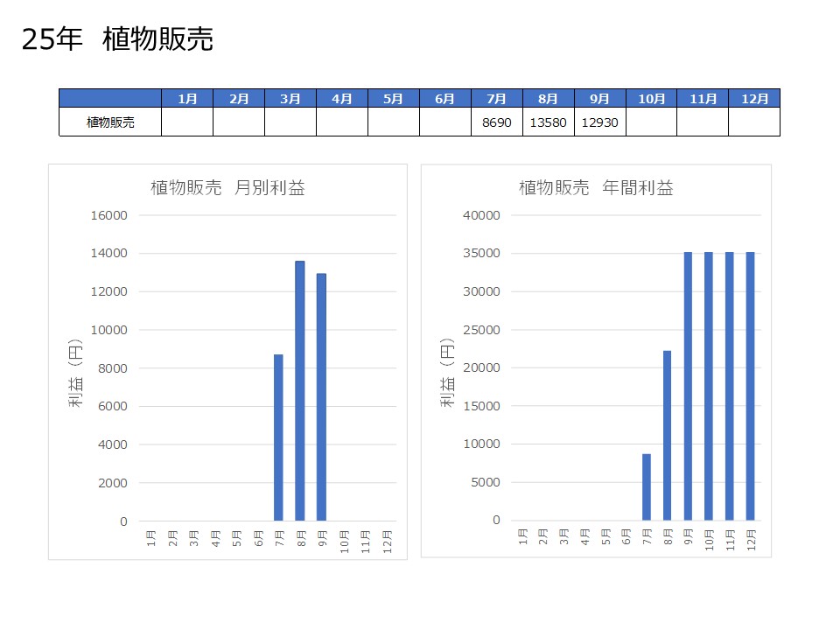Select the '植物販売 年間利益' chart title
This screenshot has width=840, height=630.
coord(596,188)
